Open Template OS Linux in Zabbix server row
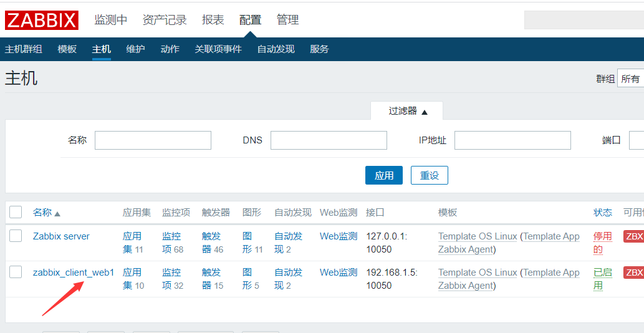644x333 pixels. (x=478, y=236)
